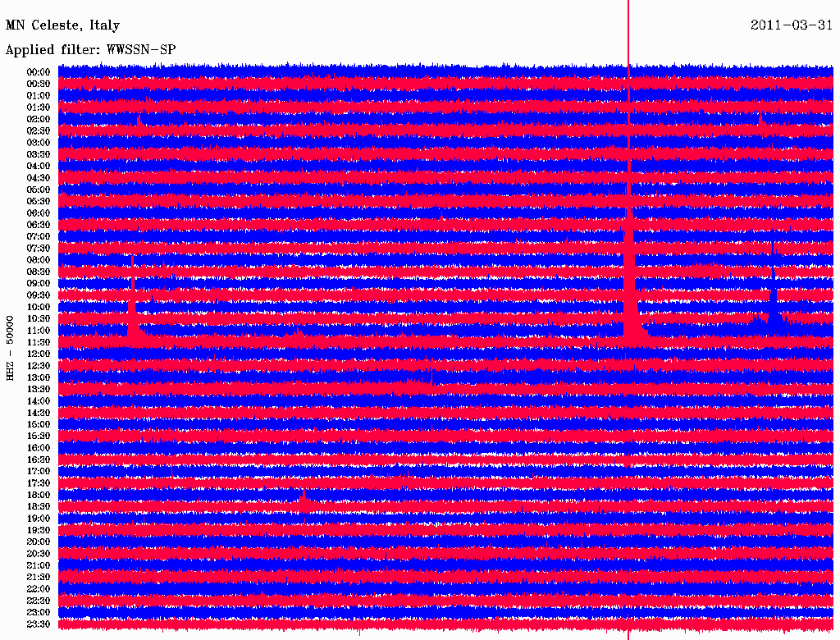This screenshot has height=640, width=840.
Task: Select the 13:00 time row label
Action: tap(39, 377)
